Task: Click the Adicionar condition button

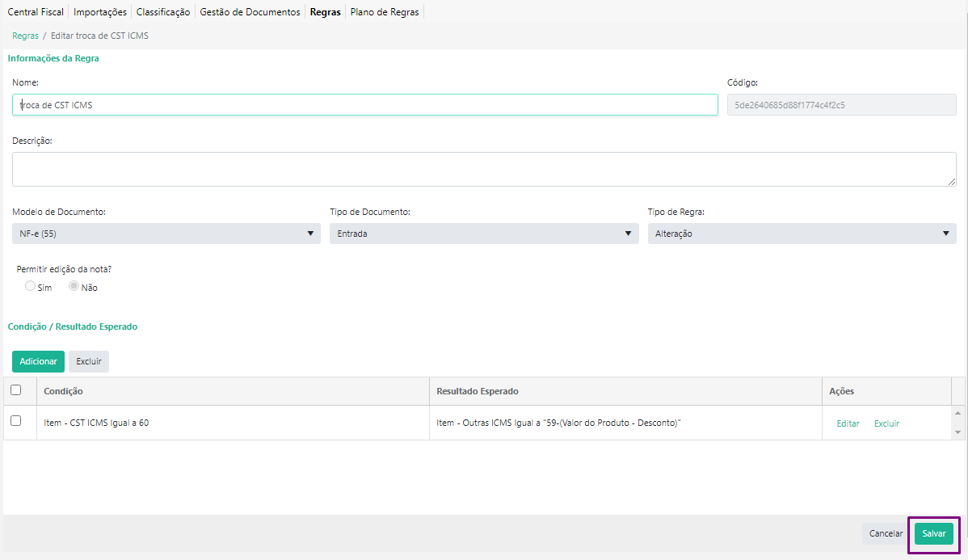Action: point(38,361)
